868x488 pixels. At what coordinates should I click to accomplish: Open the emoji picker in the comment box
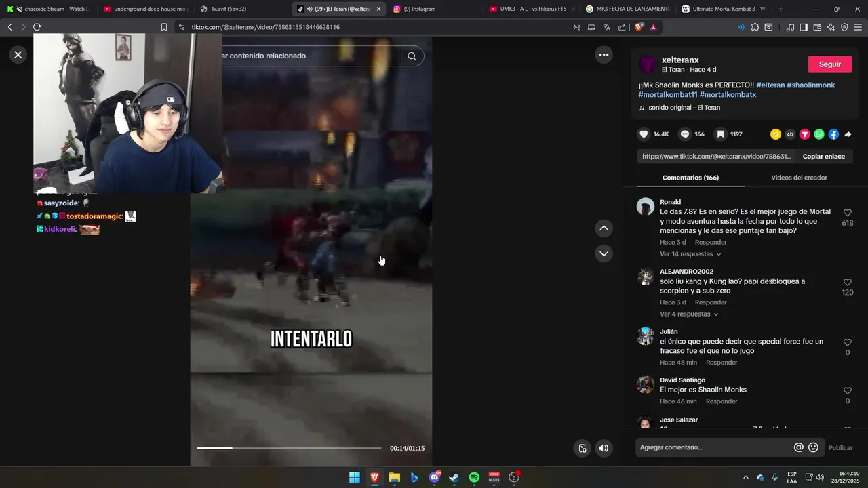(813, 447)
